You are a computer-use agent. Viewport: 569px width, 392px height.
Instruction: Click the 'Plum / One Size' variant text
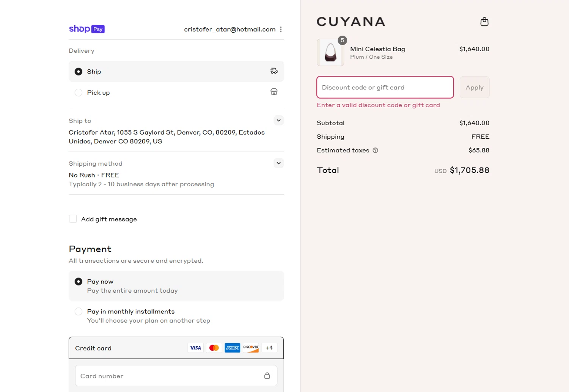point(371,57)
